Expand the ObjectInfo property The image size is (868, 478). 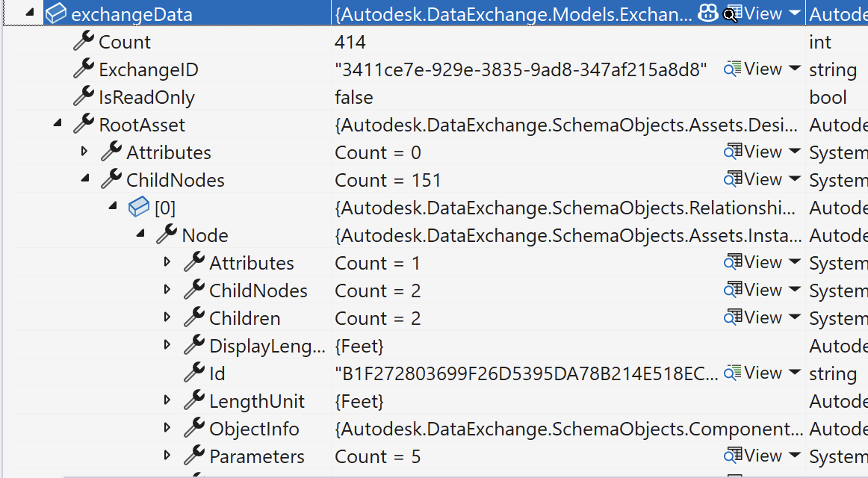coord(167,428)
